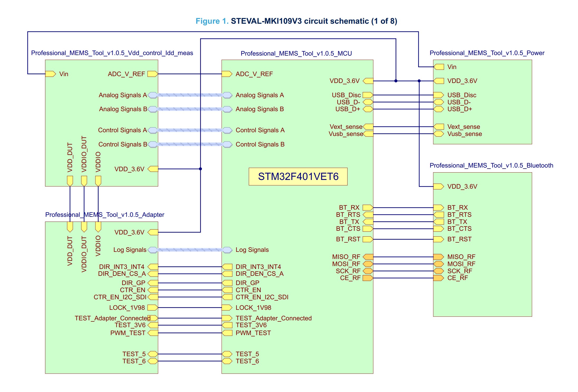This screenshot has height=392, width=578.
Task: Toggle the TEST_Adapter_Connected signal pin
Action: click(153, 318)
